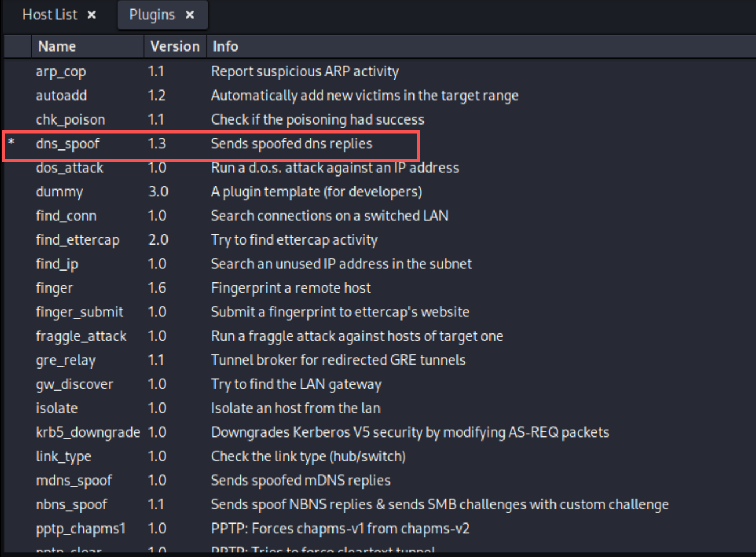Select the autoadd plugin
Screen dimensions: 756x557
point(61,96)
